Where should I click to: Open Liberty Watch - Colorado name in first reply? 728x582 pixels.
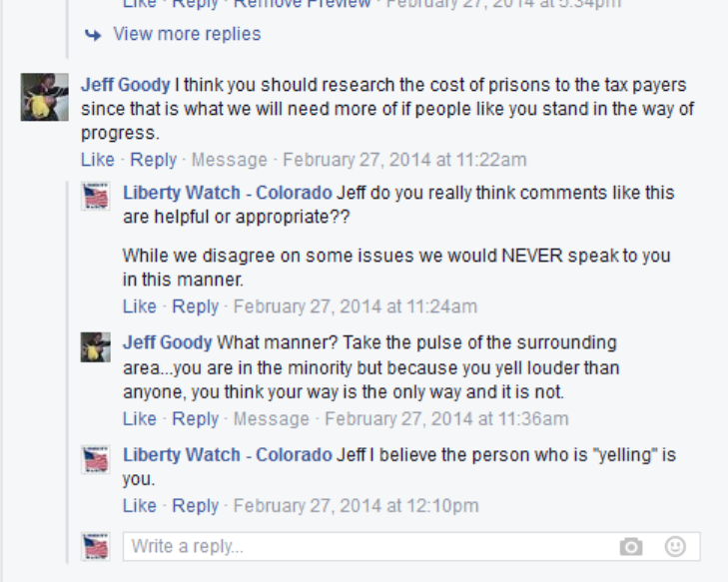[228, 193]
